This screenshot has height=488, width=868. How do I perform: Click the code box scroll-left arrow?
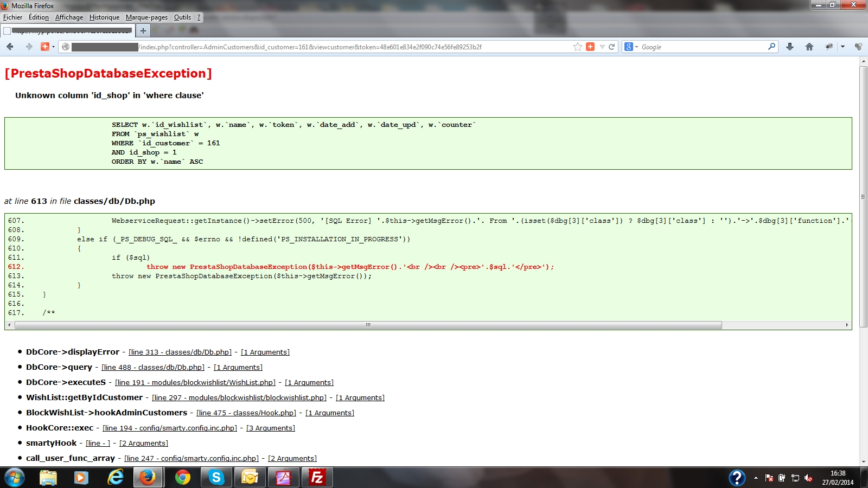tap(9, 325)
